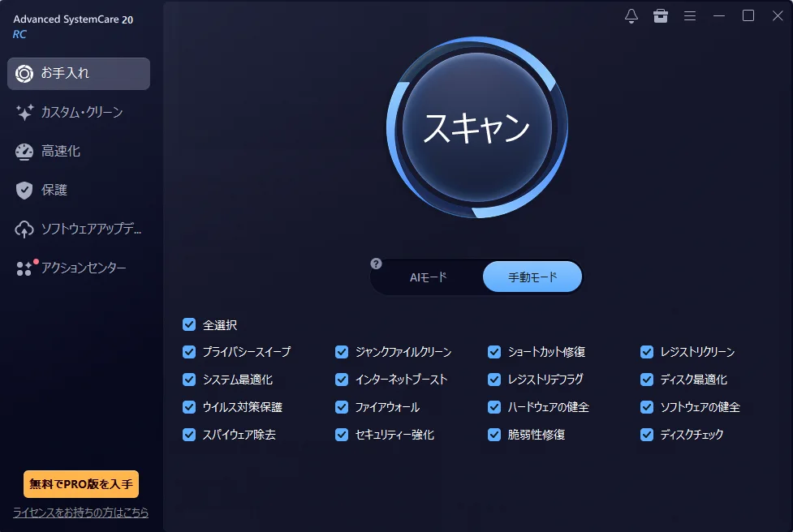Uncheck ディスク最適化 checkbox
Image resolution: width=793 pixels, height=532 pixels.
647,380
